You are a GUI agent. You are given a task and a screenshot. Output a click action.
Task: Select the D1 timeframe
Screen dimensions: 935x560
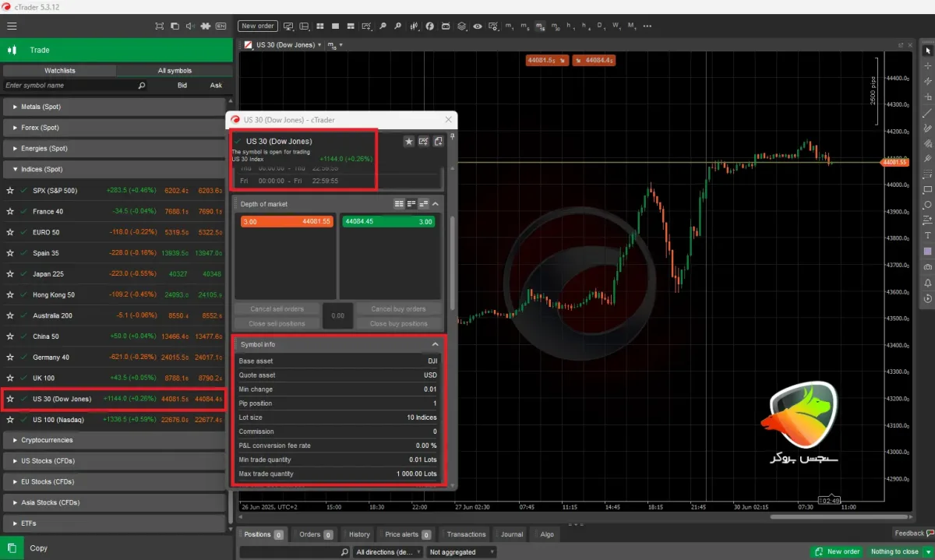pyautogui.click(x=602, y=26)
